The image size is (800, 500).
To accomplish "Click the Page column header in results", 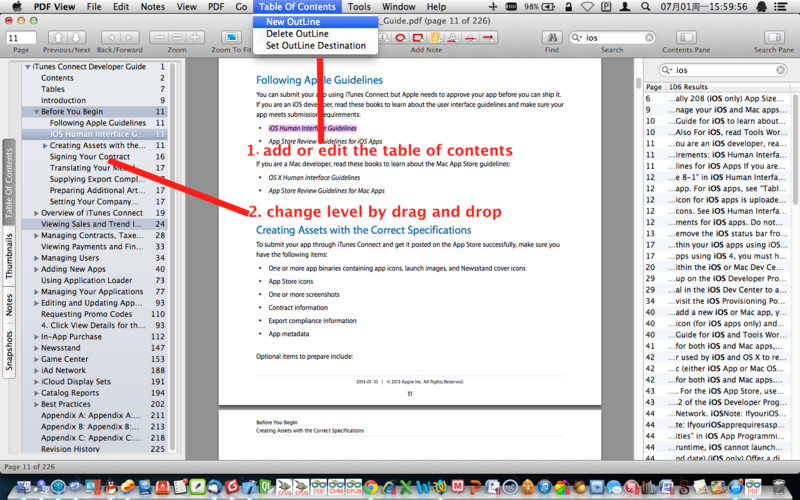I will click(654, 87).
